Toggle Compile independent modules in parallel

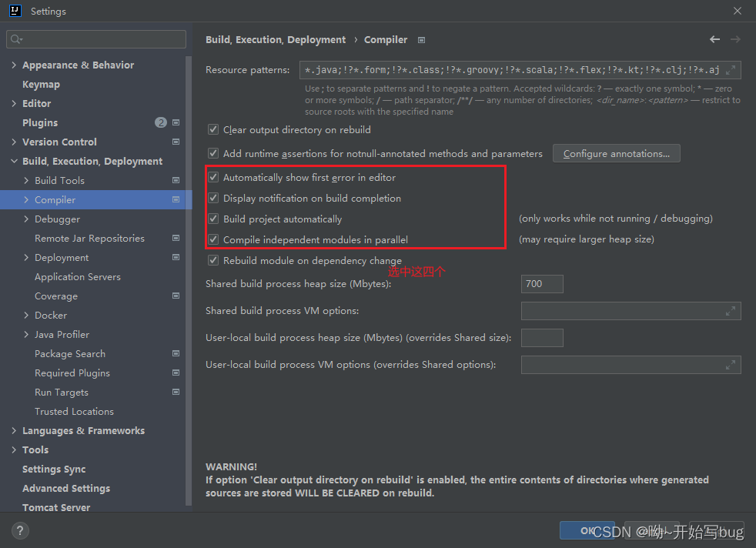click(x=213, y=239)
